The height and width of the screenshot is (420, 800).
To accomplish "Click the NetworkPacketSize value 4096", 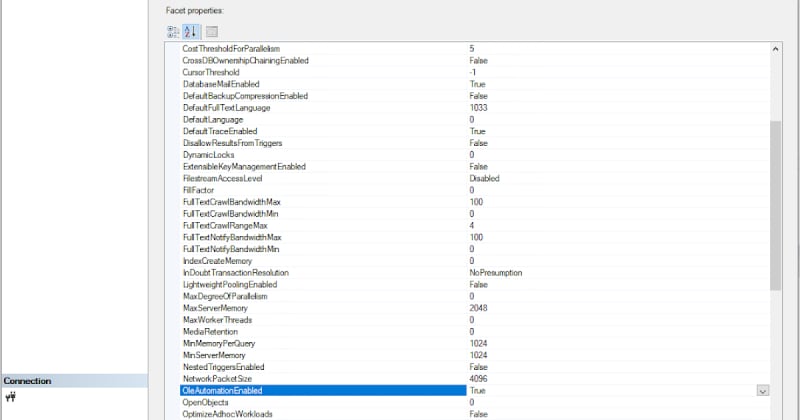I will (478, 379).
